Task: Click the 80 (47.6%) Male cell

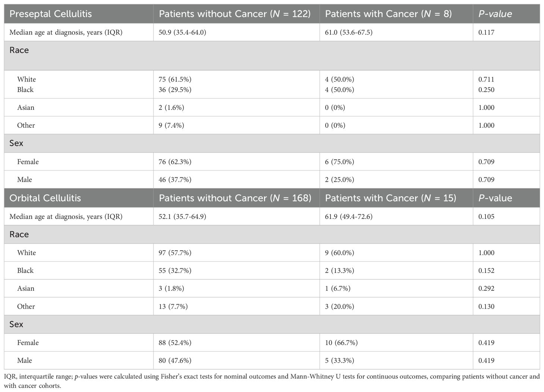Action: (175, 361)
